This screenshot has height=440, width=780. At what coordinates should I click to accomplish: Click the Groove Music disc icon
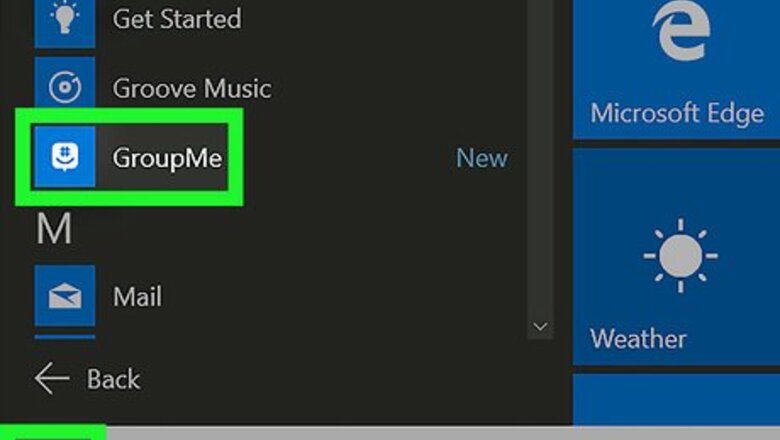65,87
